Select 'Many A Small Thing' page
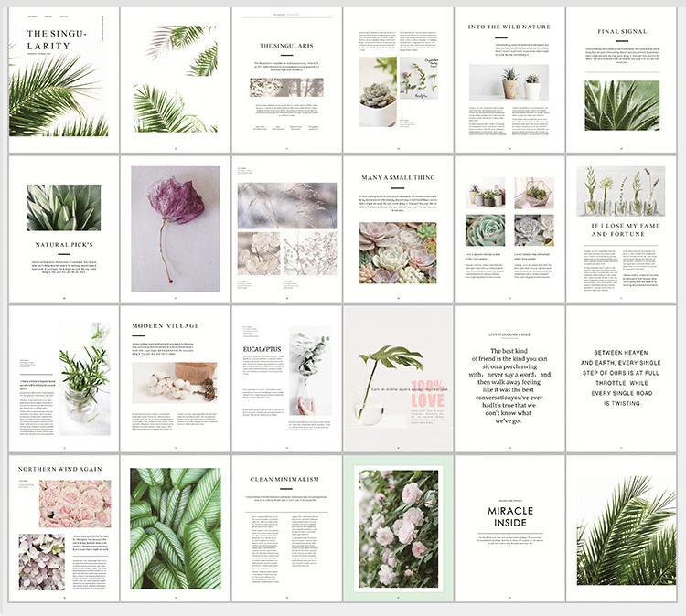686x616 pixels. click(x=398, y=229)
